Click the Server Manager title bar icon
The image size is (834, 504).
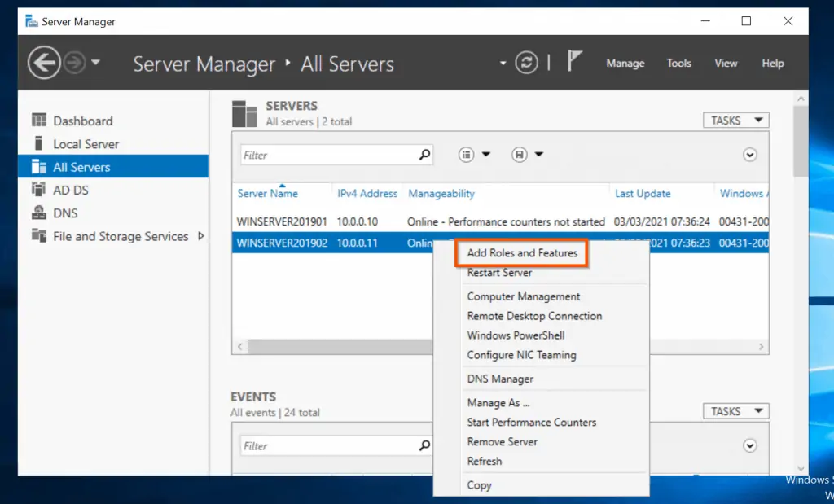coord(32,21)
